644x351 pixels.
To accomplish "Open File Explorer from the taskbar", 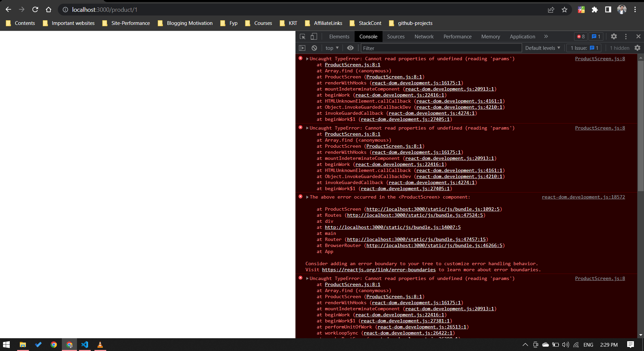I will point(23,345).
